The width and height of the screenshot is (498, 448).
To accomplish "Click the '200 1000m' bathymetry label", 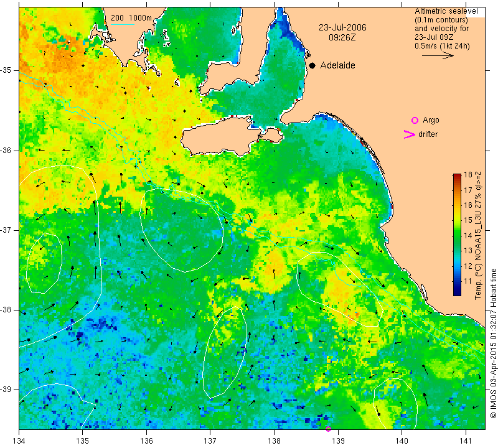I will click(x=131, y=18).
